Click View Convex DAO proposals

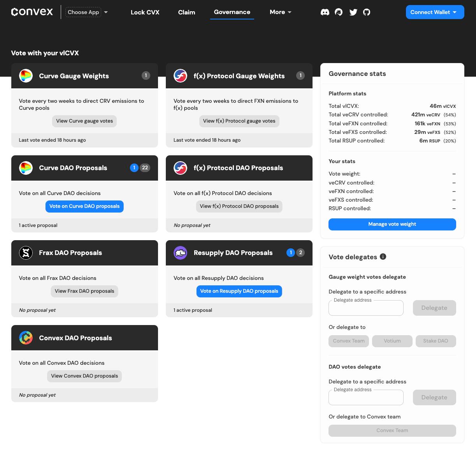[x=84, y=376]
